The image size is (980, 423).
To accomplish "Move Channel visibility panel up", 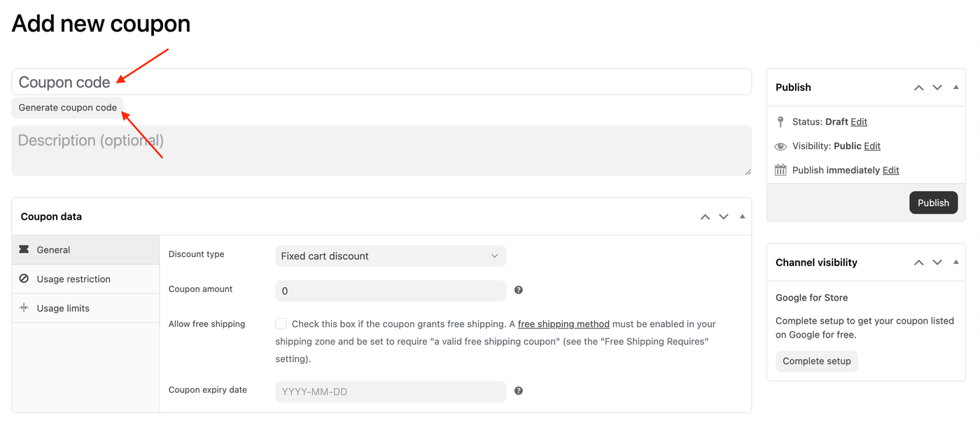I will coord(918,263).
